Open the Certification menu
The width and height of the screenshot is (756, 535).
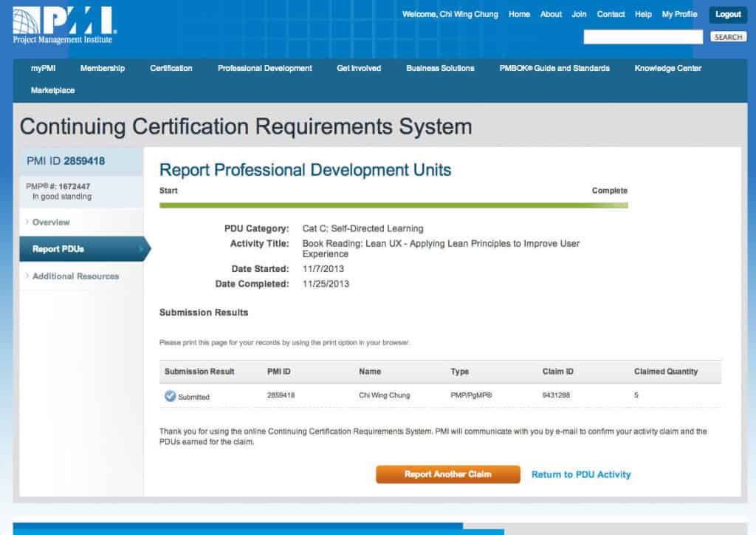click(x=171, y=68)
